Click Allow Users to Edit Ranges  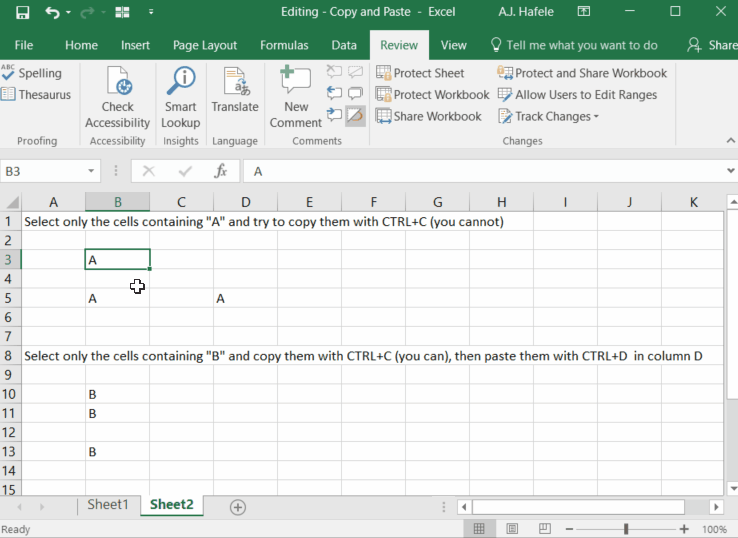(x=578, y=95)
